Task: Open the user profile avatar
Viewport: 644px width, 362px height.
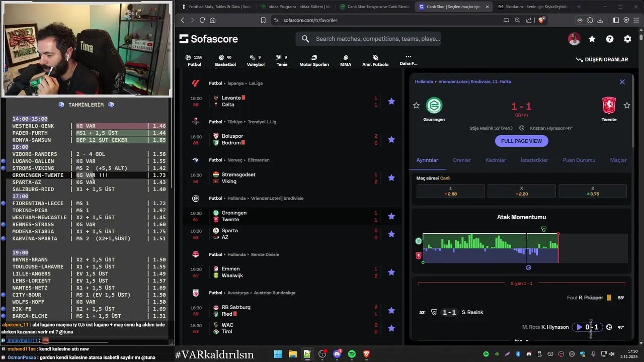Action: pos(574,39)
